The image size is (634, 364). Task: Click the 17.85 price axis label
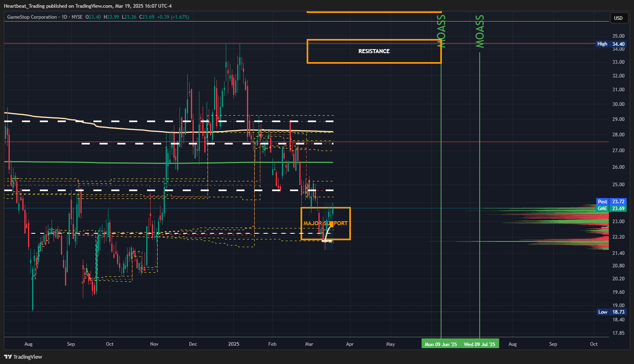tap(618, 333)
